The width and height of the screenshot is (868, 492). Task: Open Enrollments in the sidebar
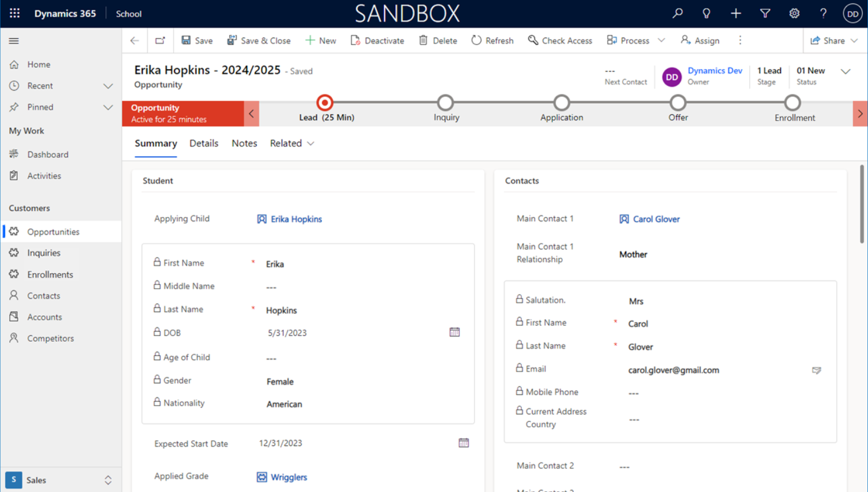pyautogui.click(x=50, y=274)
